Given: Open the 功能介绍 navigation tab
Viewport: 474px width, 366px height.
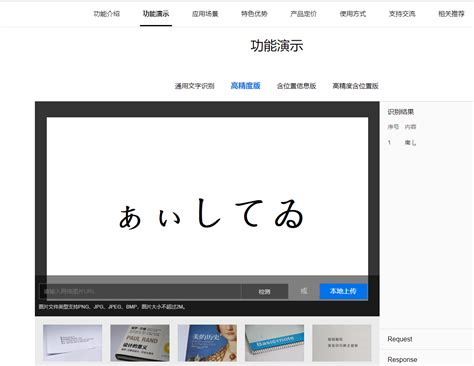Looking at the screenshot, I should [106, 14].
